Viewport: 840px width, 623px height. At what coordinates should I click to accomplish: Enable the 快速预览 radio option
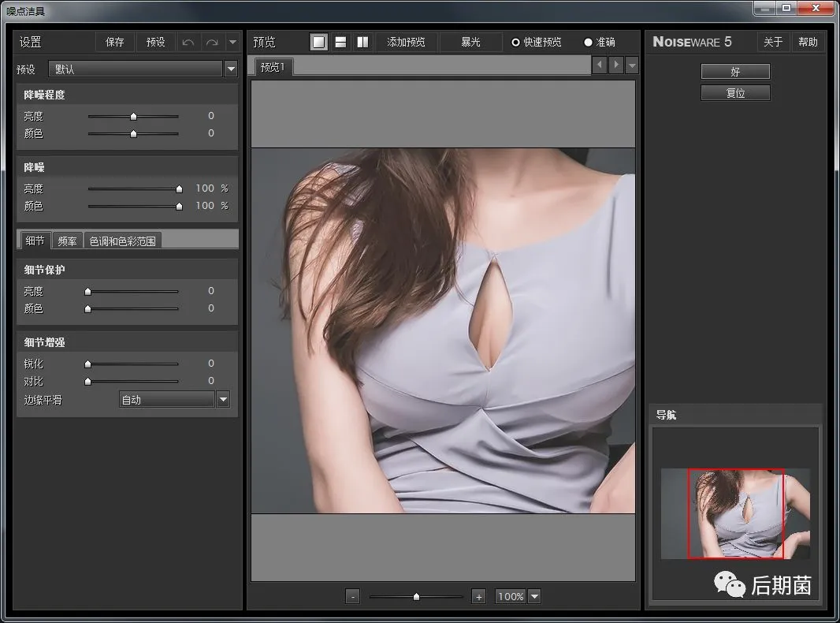click(x=516, y=43)
